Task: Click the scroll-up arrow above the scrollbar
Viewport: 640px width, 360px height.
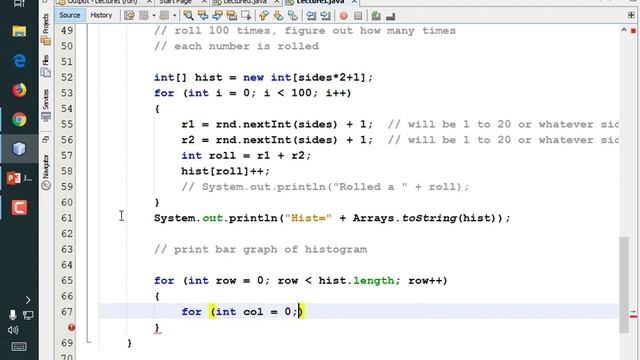Action: click(624, 30)
